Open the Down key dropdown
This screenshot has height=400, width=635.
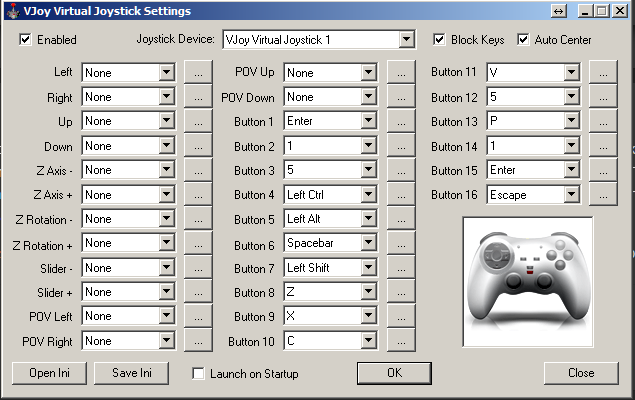(x=166, y=146)
